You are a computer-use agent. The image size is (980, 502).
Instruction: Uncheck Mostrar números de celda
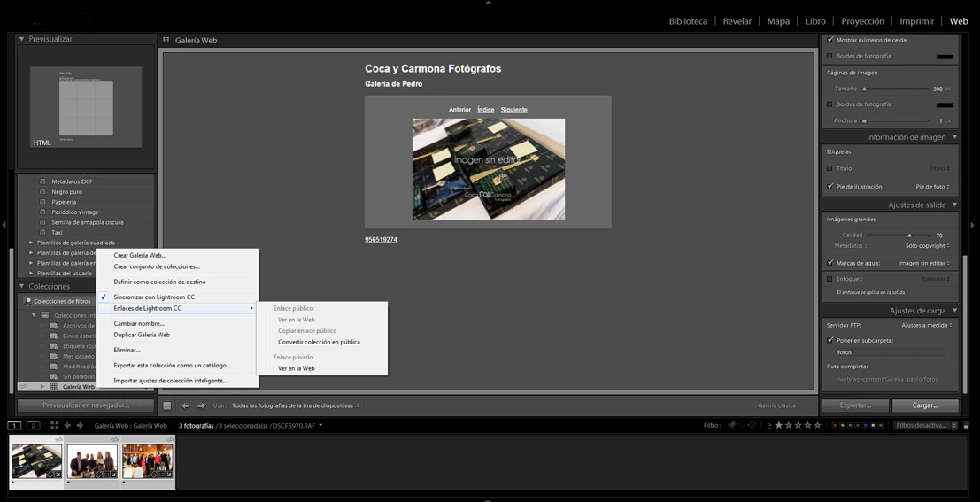(830, 40)
